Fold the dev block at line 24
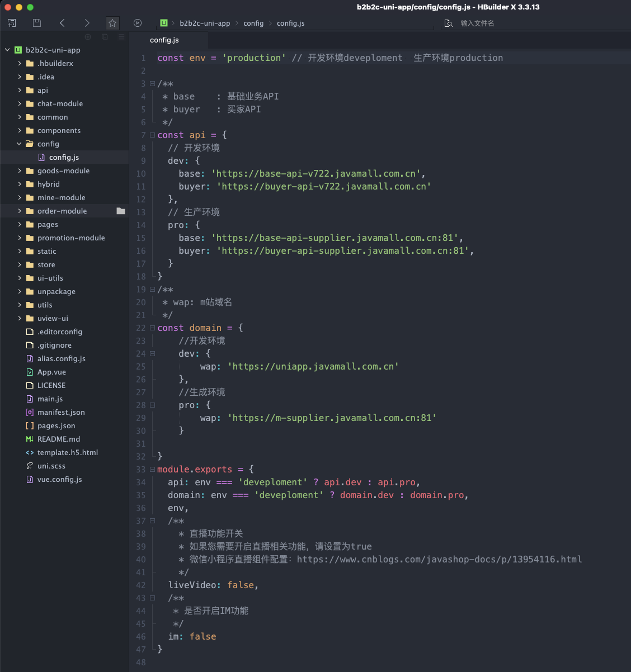 tap(152, 353)
